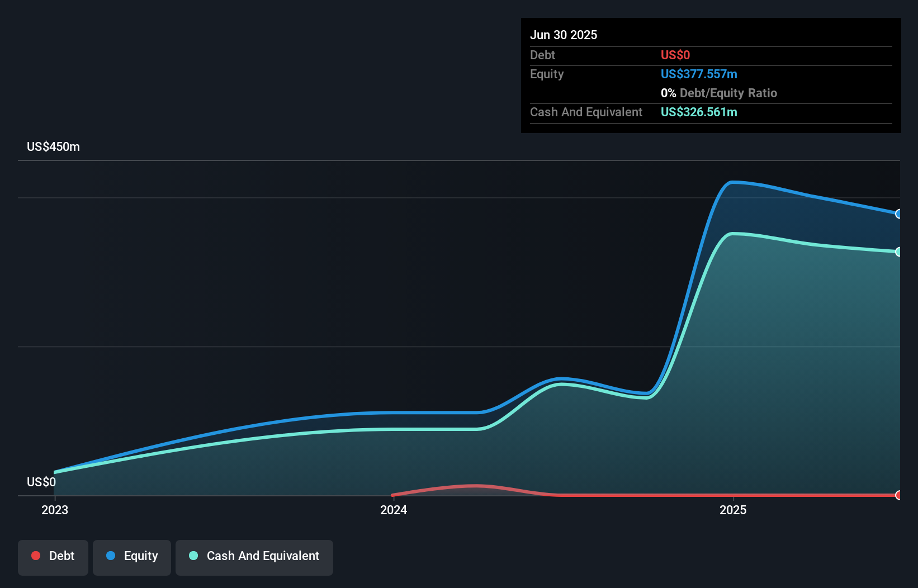Select the blue Equity endpoint marker
918x588 pixels.
pyautogui.click(x=898, y=214)
